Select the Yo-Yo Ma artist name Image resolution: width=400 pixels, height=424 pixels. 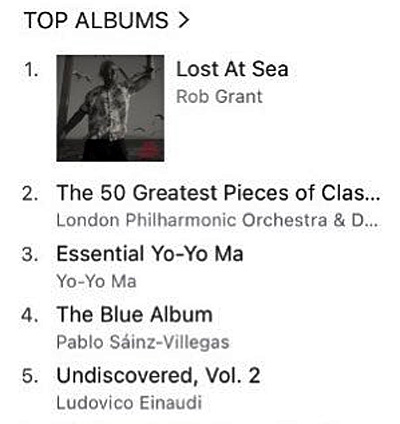(x=96, y=281)
